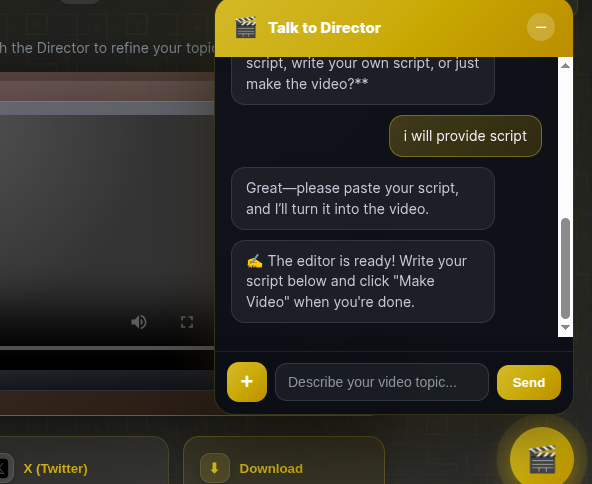
Task: Click the clapperboard icon in the chat header
Action: click(246, 28)
